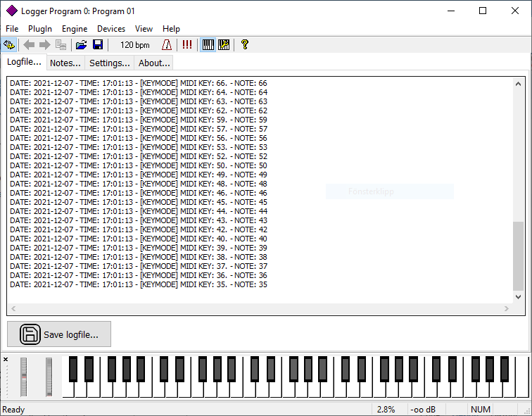
Task: Open the Help menu
Action: [x=171, y=29]
